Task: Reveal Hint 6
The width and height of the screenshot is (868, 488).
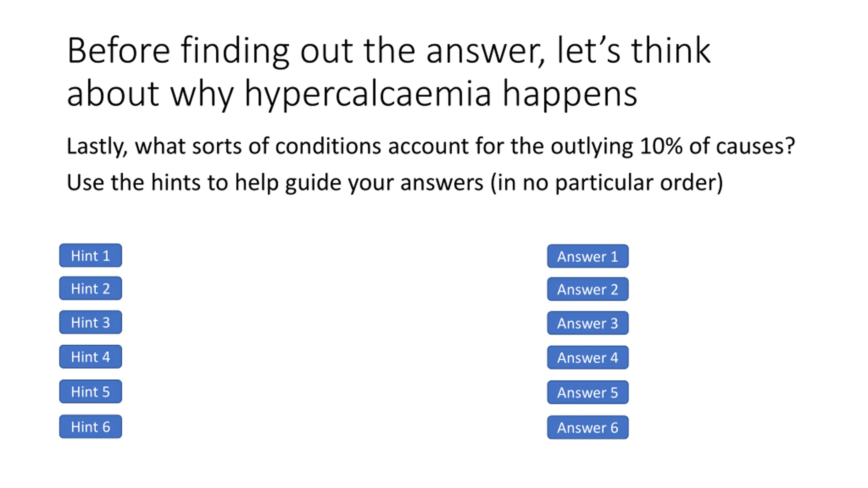Action: 91,427
